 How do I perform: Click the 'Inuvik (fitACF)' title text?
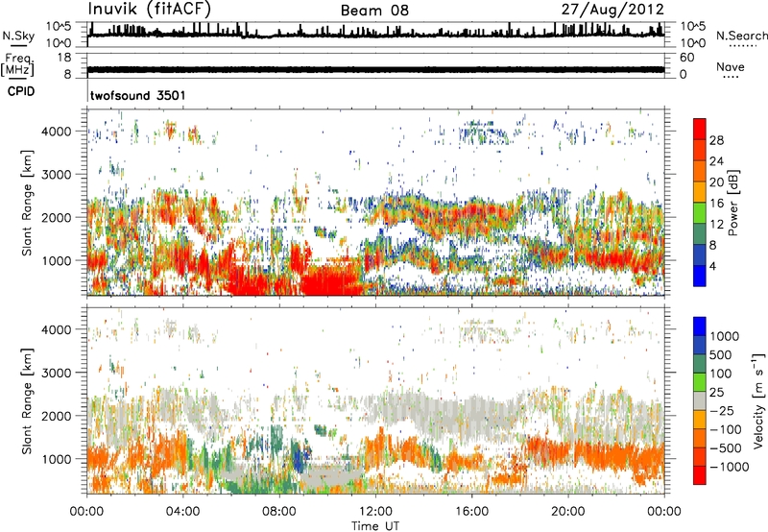tap(150, 9)
